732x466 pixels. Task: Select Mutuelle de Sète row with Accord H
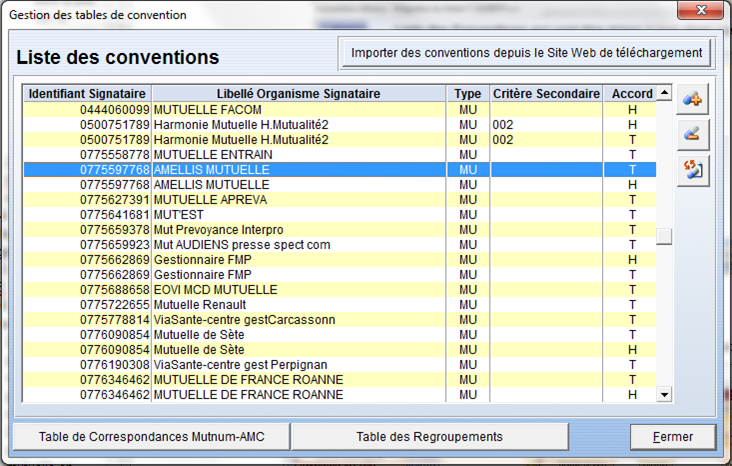[x=340, y=350]
